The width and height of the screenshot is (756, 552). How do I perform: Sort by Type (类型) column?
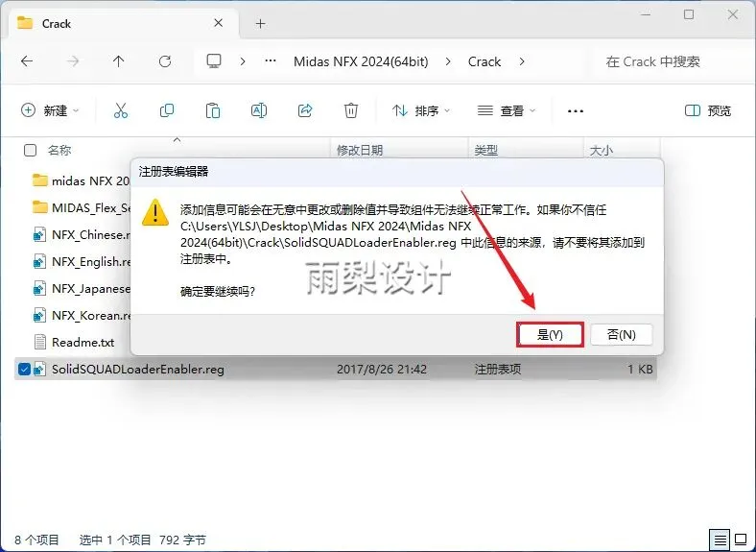tap(486, 151)
